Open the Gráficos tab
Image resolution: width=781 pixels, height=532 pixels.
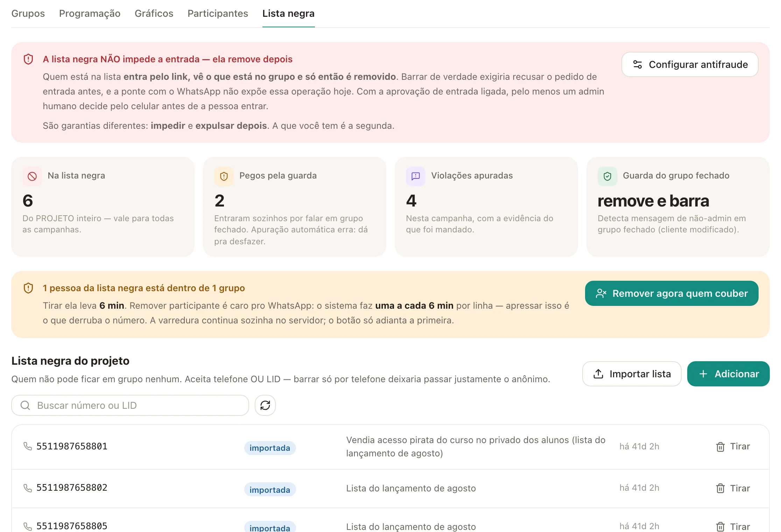[154, 13]
